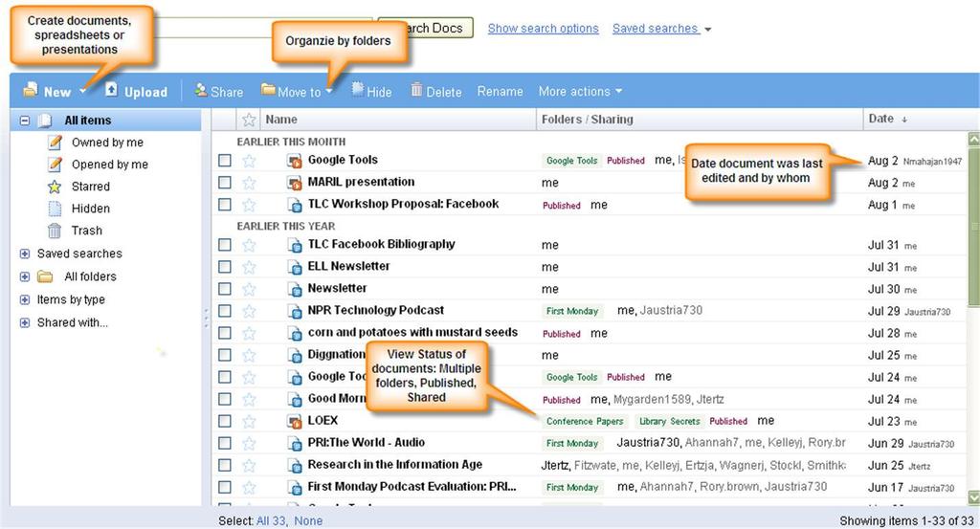Star the ELL Newsletter document

coord(249,267)
